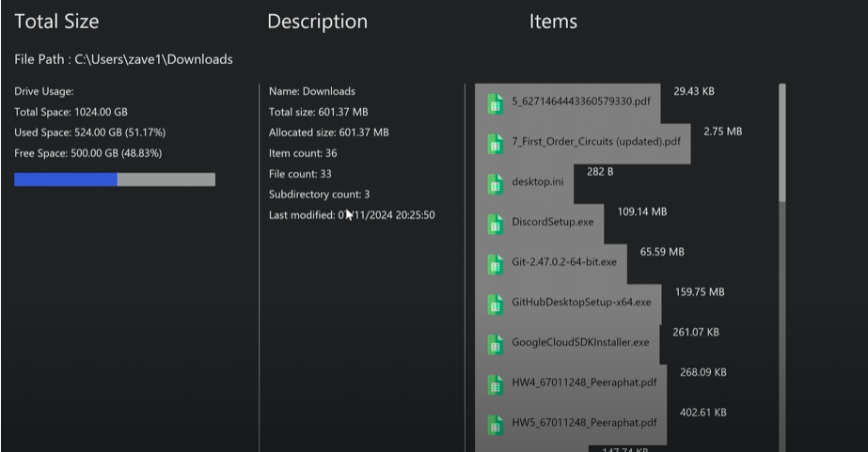Click the icon beside 5_6271464443360579330.pdf

[496, 103]
